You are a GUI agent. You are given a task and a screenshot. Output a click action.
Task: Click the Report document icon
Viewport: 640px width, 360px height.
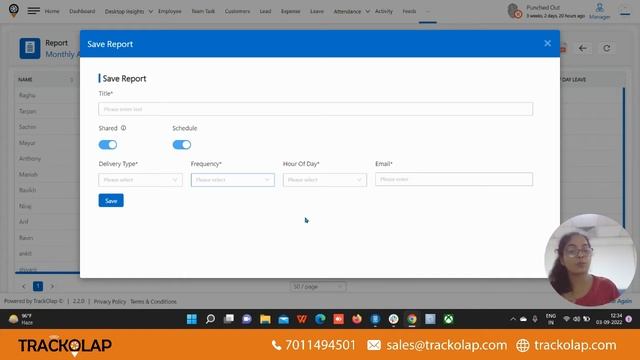pyautogui.click(x=30, y=48)
